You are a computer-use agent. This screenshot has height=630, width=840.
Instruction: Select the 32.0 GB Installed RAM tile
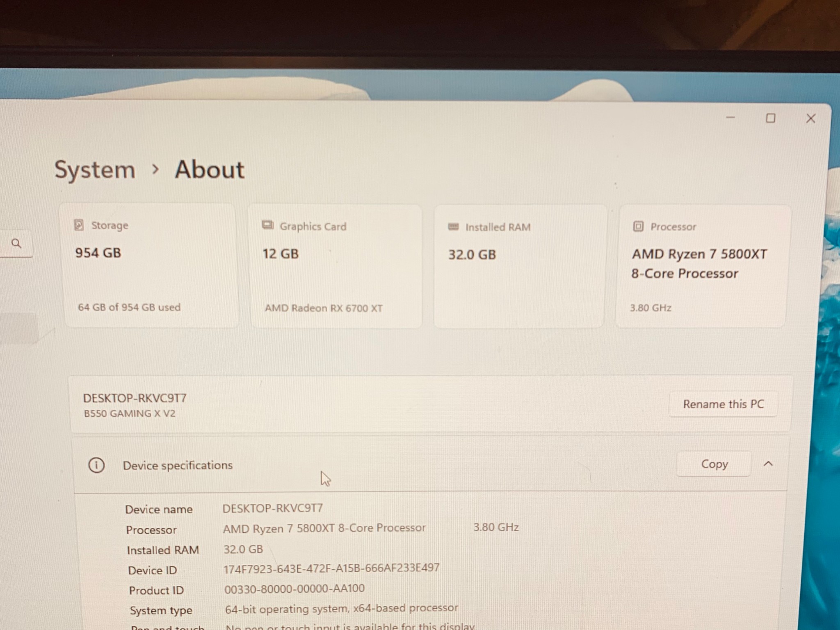[519, 267]
